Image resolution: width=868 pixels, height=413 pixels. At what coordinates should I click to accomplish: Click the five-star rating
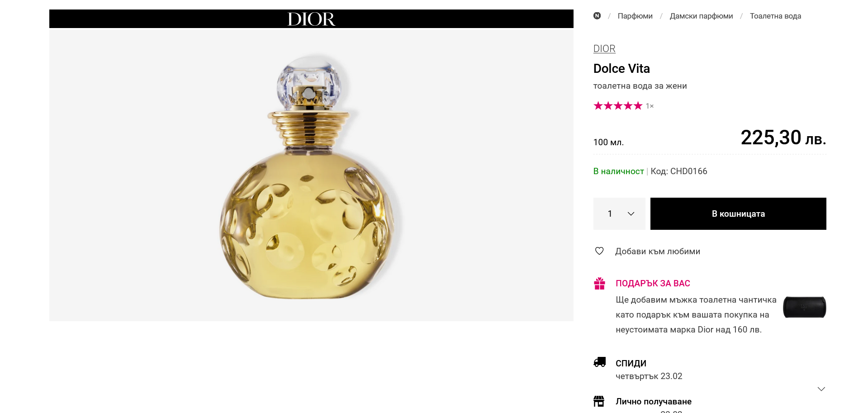pos(617,106)
